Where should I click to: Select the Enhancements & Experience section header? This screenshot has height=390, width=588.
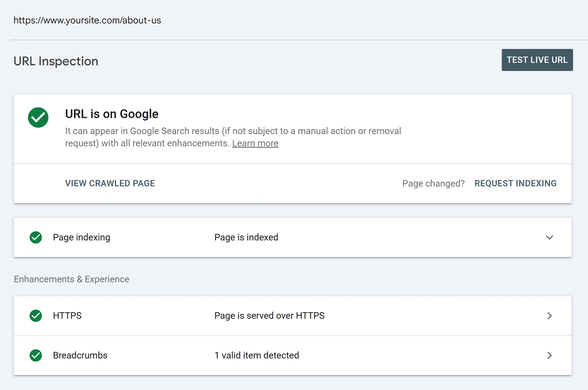(71, 279)
